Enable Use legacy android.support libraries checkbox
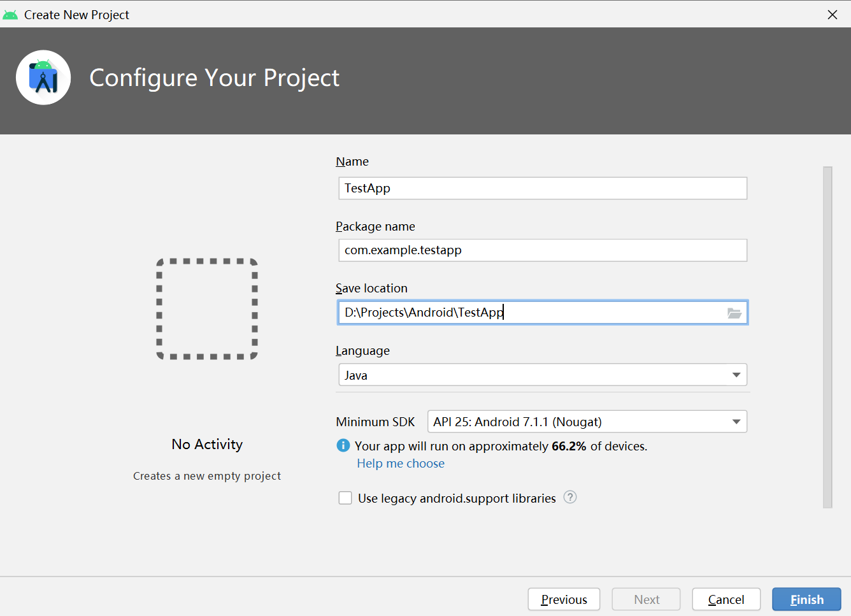 point(345,498)
